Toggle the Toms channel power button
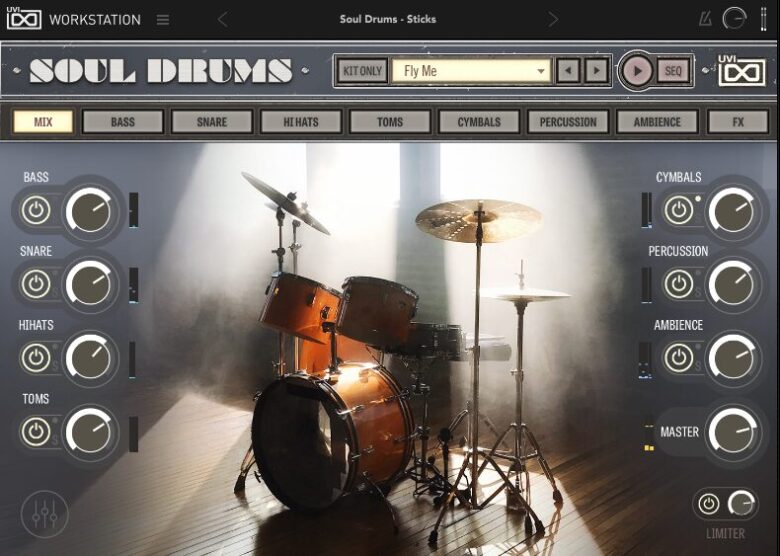This screenshot has width=780, height=556. tap(36, 431)
